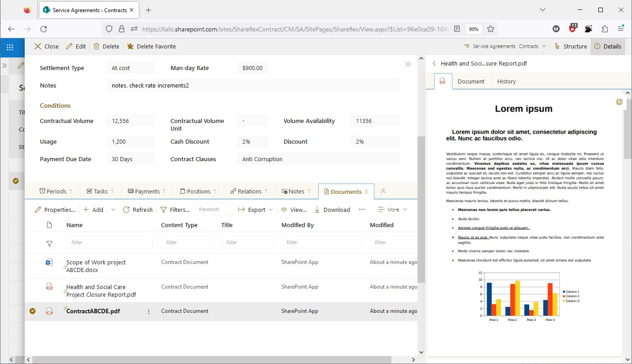The height and width of the screenshot is (364, 632).
Task: Open PDF preview in new window icon
Action: (x=619, y=102)
